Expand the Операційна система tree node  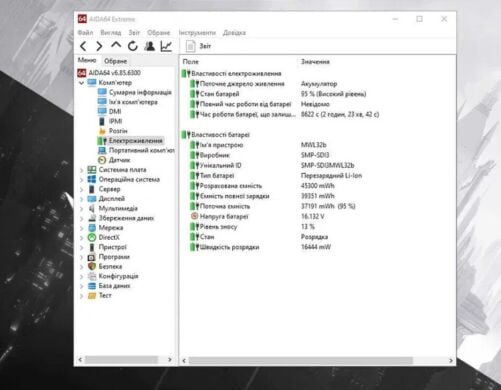[81, 180]
